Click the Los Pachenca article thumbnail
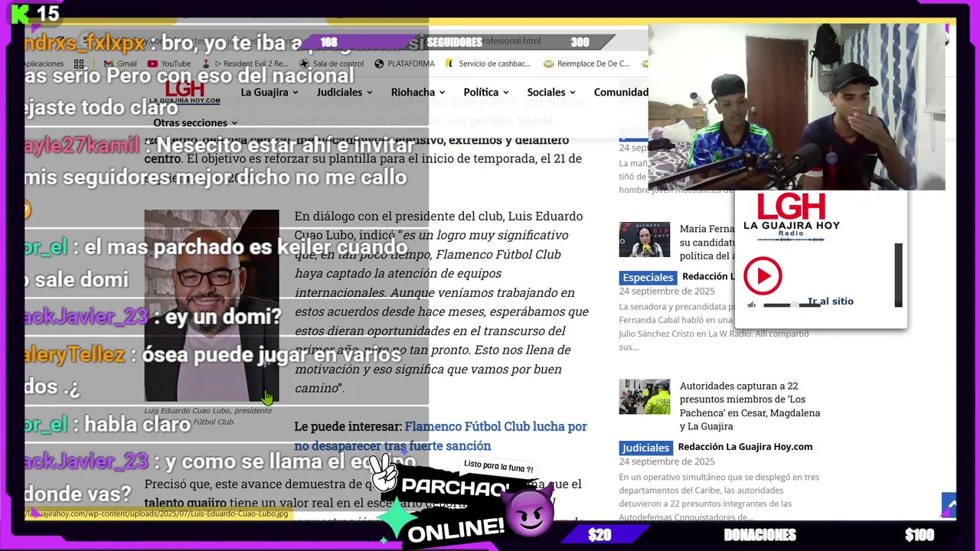Viewport: 980px width, 551px height. pyautogui.click(x=644, y=396)
